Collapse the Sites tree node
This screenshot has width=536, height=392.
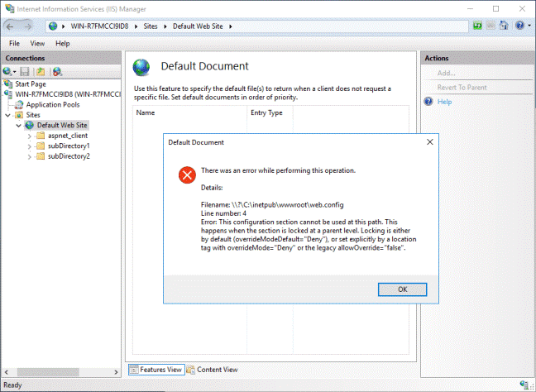pyautogui.click(x=7, y=115)
